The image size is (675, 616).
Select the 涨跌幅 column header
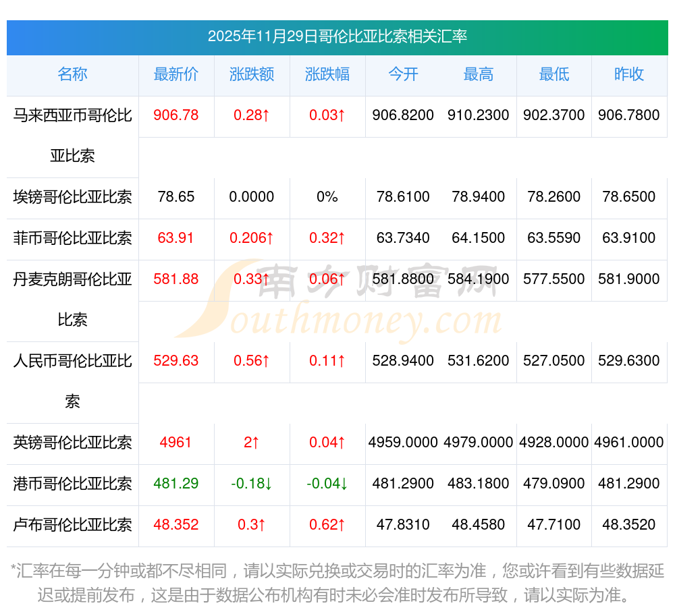[327, 75]
